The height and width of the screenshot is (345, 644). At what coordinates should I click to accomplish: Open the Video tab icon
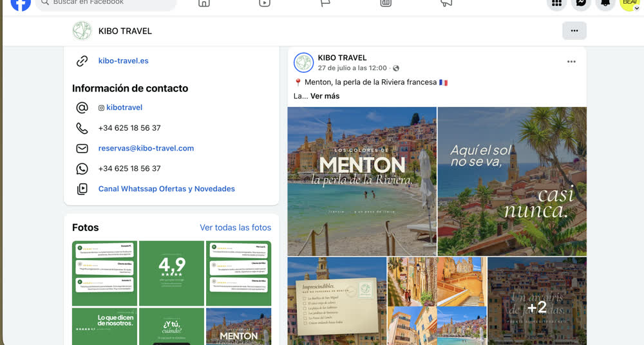point(265,3)
